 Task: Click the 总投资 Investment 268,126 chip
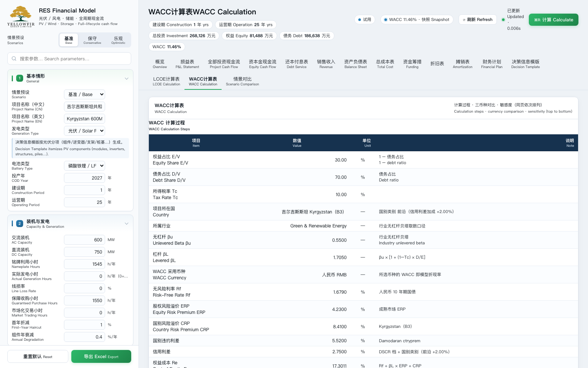pyautogui.click(x=184, y=36)
